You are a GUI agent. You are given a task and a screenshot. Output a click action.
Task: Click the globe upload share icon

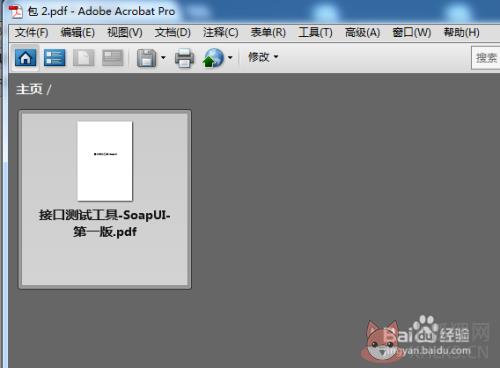(213, 58)
